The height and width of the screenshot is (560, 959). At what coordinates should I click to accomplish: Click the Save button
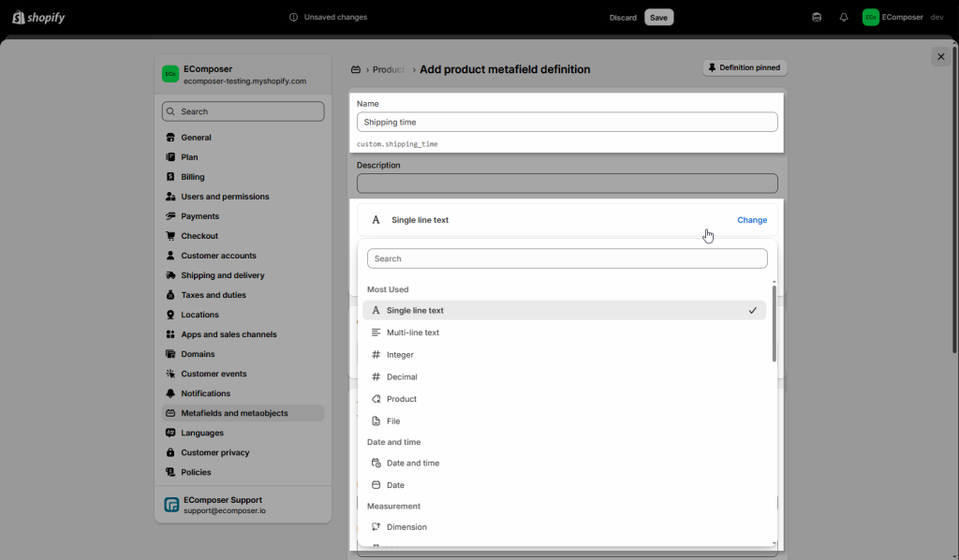coord(658,17)
